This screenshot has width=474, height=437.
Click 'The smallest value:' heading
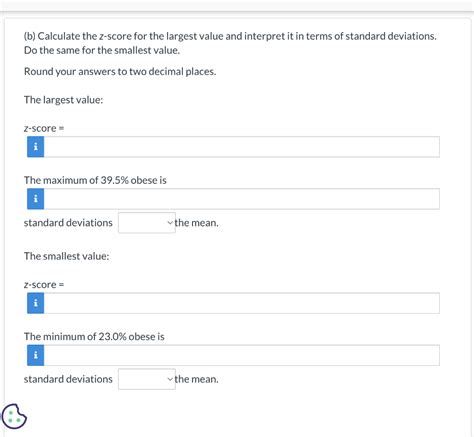(67, 256)
